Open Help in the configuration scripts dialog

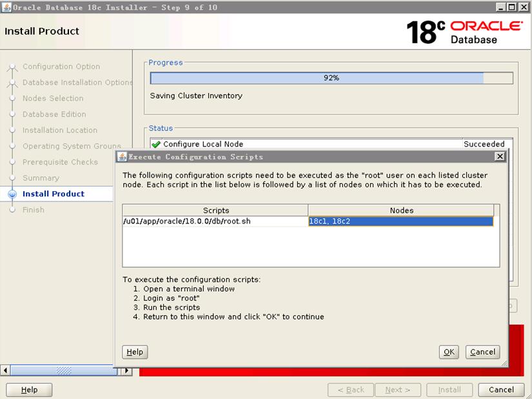click(135, 352)
